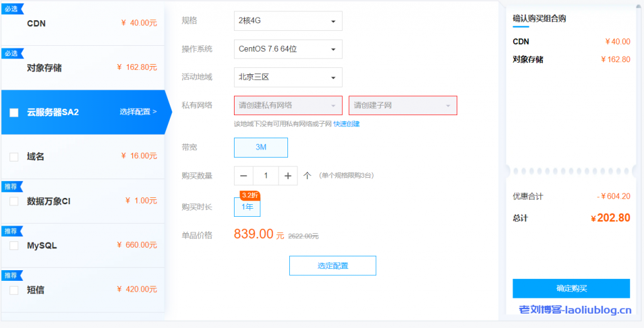Tick the 云服务器SA2 checkbox
This screenshot has height=328, width=644.
tap(14, 113)
